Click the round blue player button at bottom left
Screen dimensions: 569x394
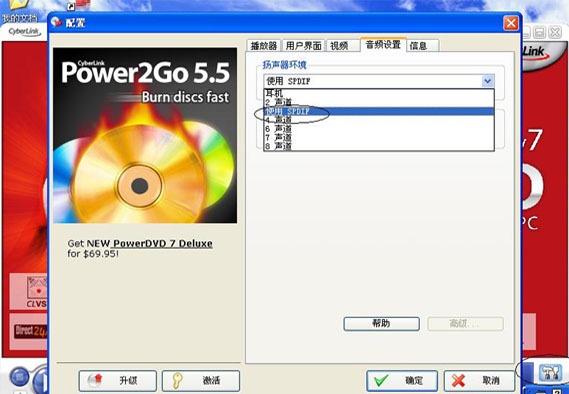pyautogui.click(x=20, y=377)
